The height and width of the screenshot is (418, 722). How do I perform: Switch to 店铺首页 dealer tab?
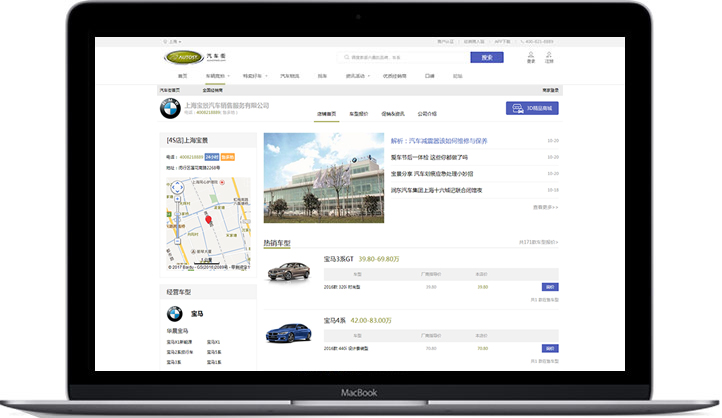click(326, 114)
